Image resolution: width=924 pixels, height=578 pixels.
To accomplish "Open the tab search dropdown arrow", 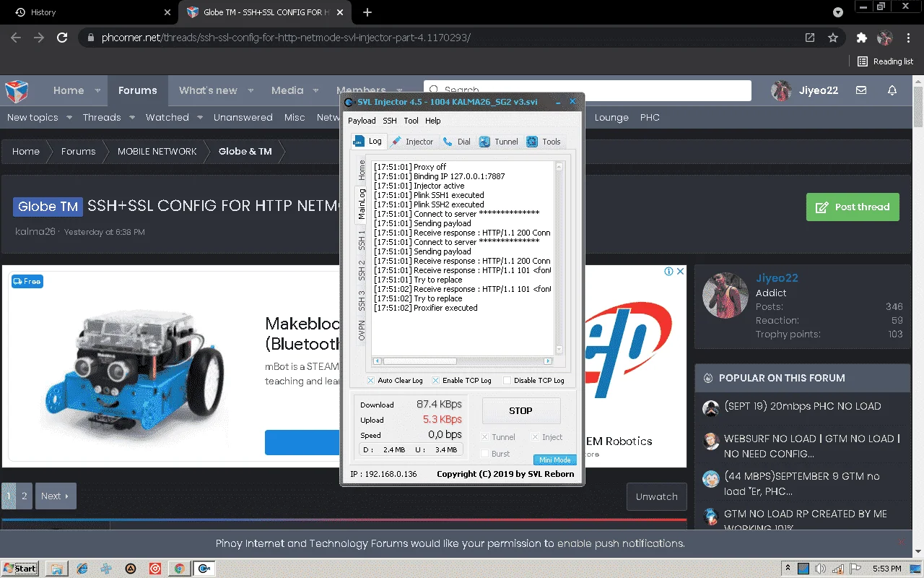I will [838, 12].
